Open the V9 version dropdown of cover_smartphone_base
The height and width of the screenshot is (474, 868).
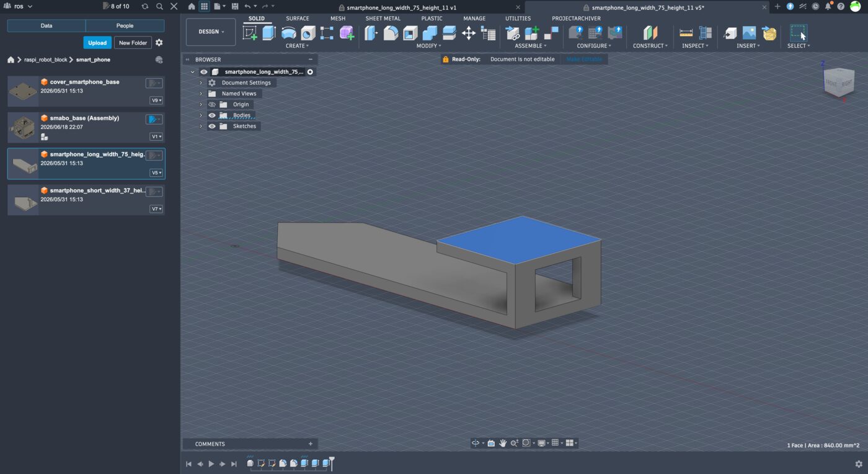click(156, 101)
